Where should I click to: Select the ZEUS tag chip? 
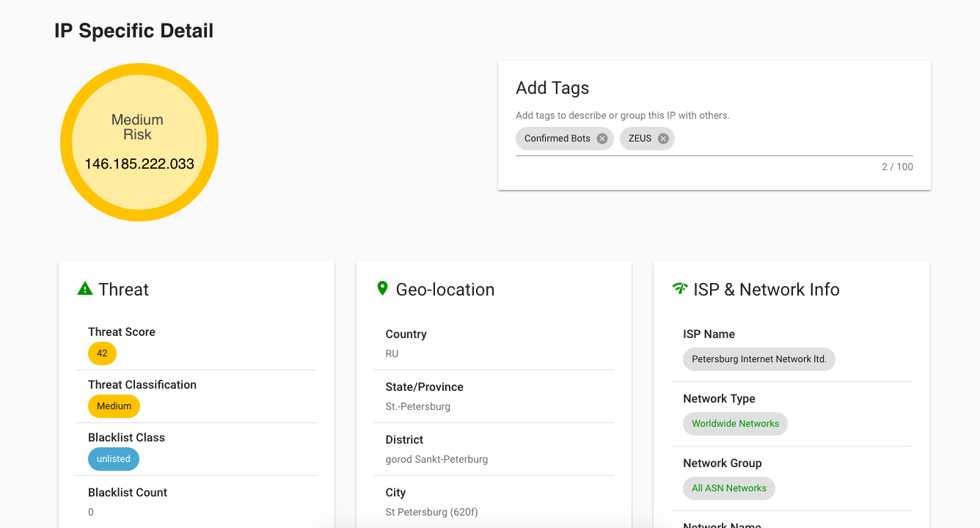click(640, 139)
